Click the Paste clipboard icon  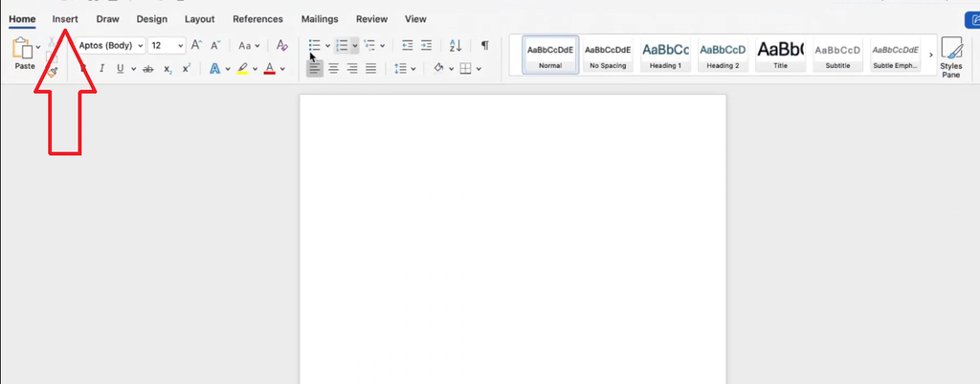click(x=23, y=48)
